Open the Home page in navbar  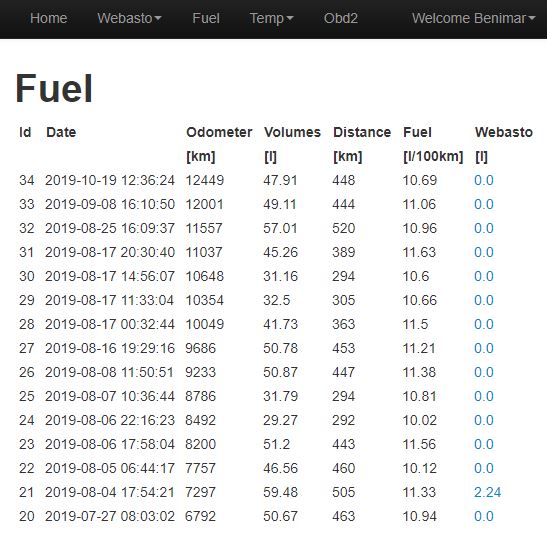point(48,18)
